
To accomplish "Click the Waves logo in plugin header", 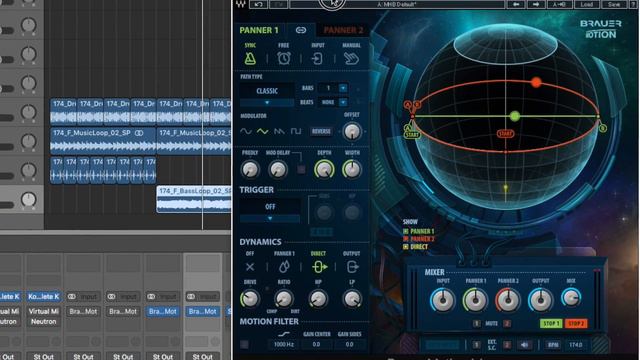I will [x=241, y=4].
